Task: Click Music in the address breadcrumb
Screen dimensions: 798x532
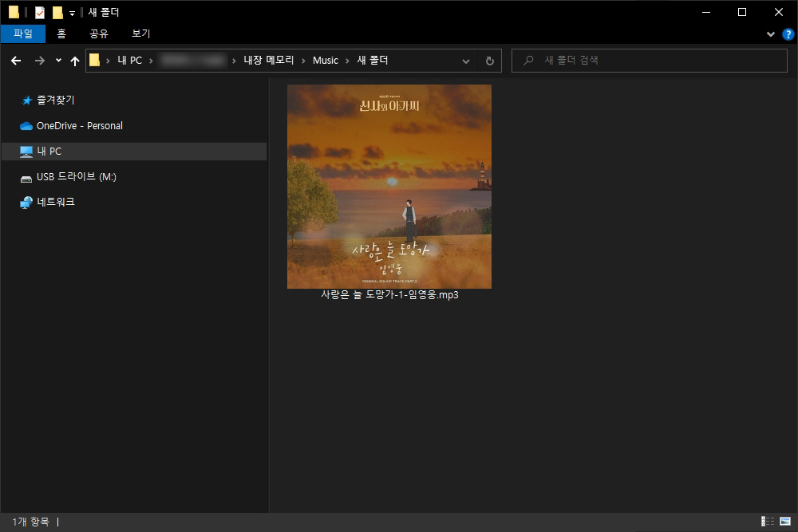Action: 326,61
